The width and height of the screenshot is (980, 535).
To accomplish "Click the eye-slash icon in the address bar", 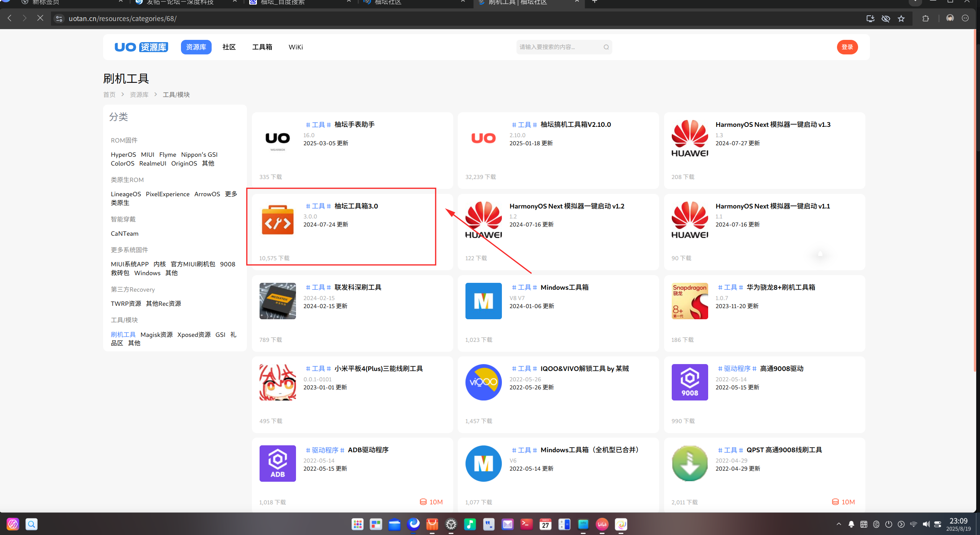I will tap(886, 18).
